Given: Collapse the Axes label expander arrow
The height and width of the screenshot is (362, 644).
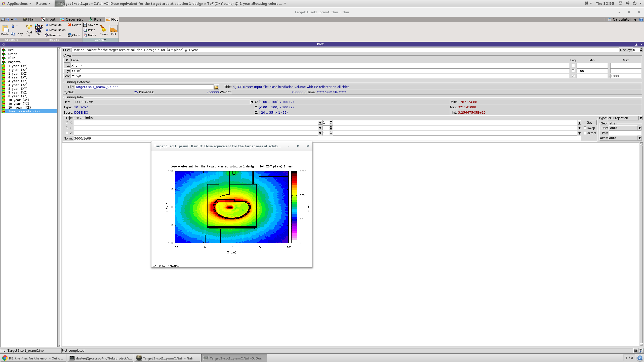Looking at the screenshot, I should click(x=67, y=60).
